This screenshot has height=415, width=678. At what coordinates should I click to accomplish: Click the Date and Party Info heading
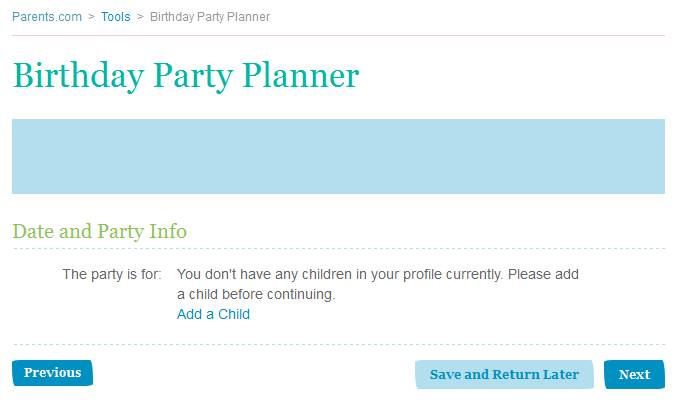tap(99, 231)
